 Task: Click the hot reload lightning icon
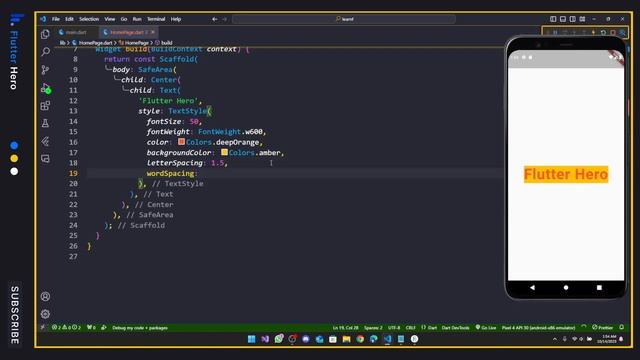coord(593,32)
